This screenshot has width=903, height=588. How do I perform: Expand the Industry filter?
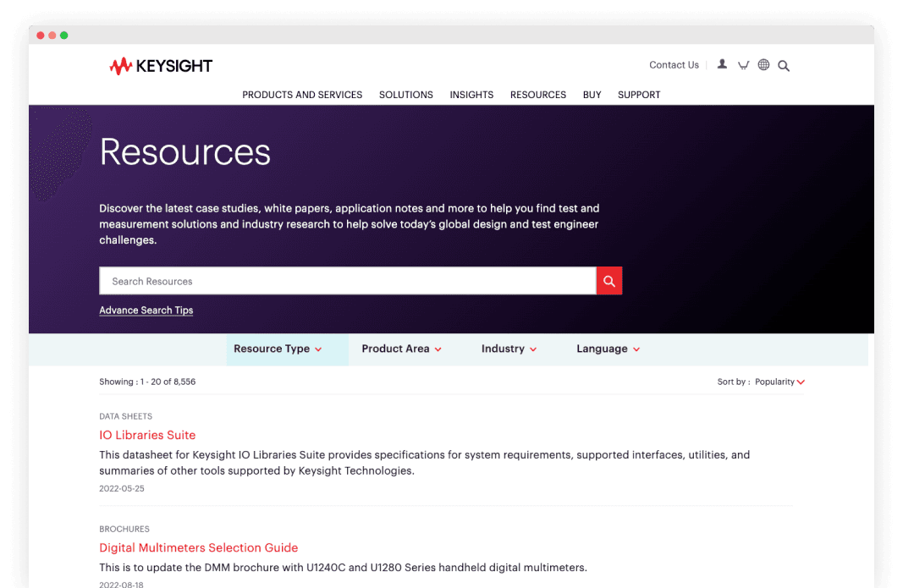coord(509,349)
